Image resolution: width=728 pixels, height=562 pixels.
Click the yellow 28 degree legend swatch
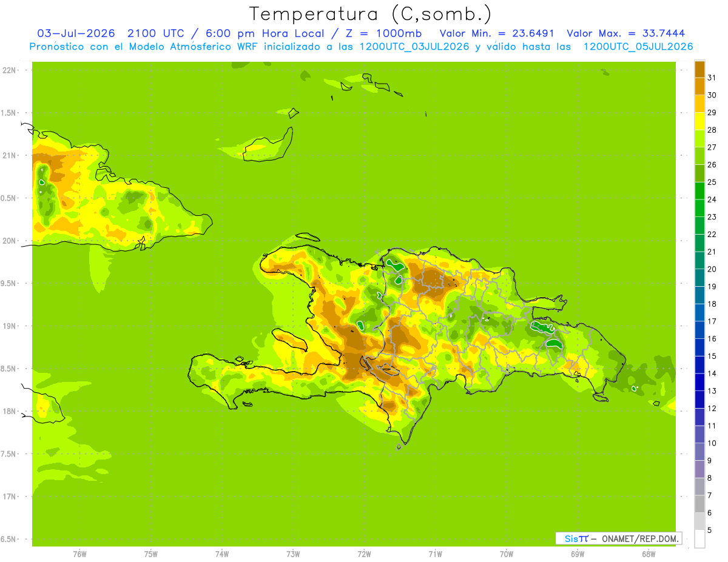coord(699,121)
